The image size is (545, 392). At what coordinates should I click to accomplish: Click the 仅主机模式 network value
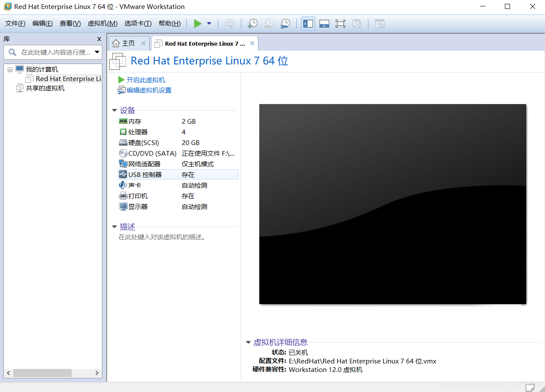pyautogui.click(x=198, y=164)
